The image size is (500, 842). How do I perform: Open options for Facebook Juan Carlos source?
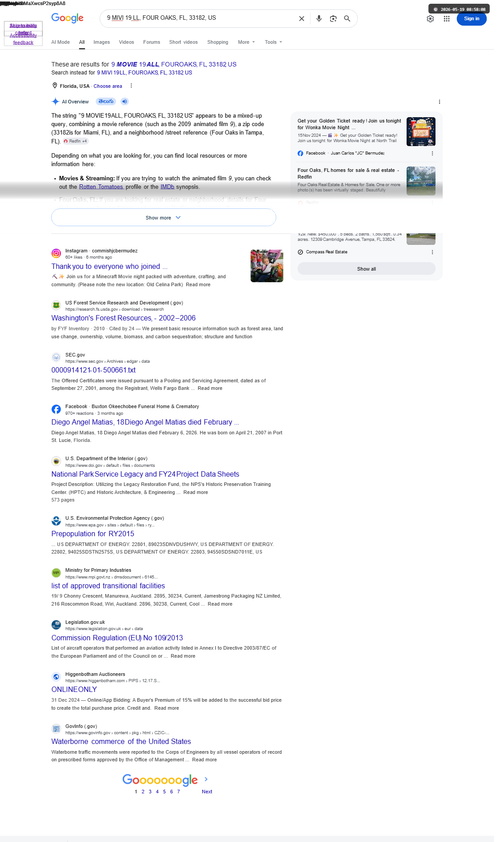tap(432, 153)
